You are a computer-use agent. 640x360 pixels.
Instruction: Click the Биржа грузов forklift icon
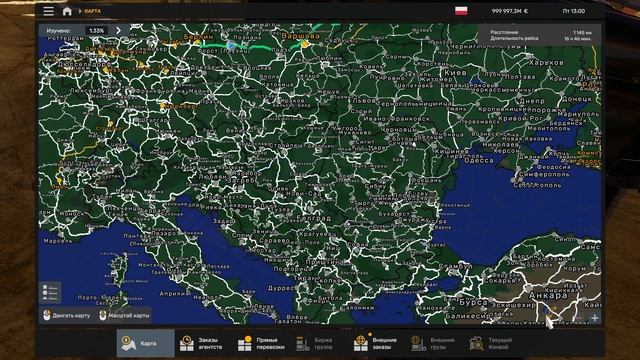coord(303,344)
